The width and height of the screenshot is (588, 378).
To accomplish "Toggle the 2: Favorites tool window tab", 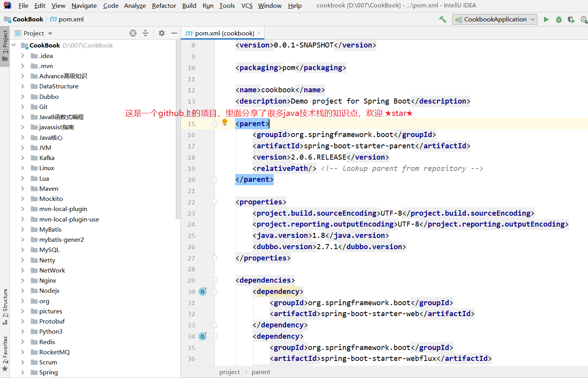I will [5, 353].
